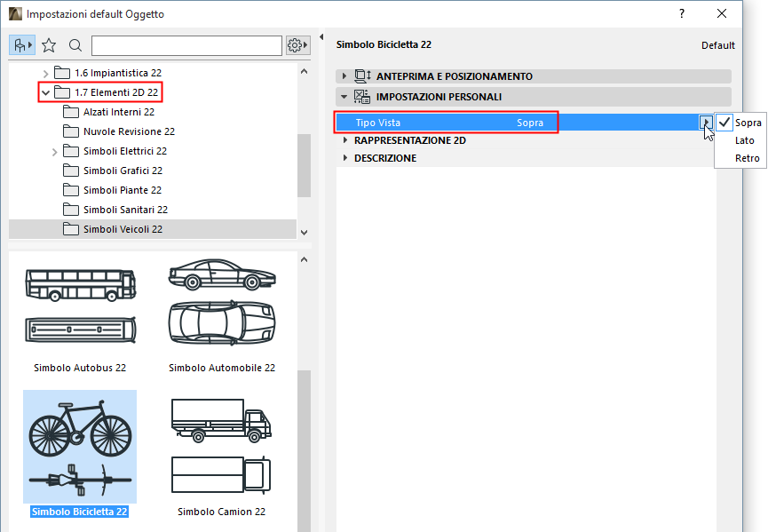This screenshot has width=768, height=532.
Task: Open the library objects view mode button
Action: point(22,45)
